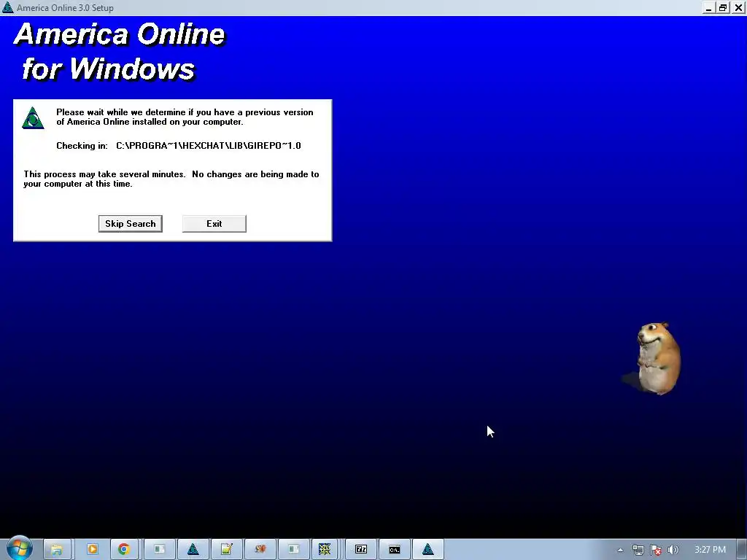Click the 3:27 PM system clock
Screen dimensions: 747x560
(x=711, y=550)
